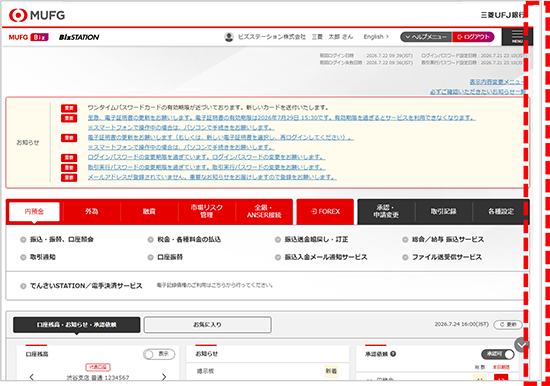Click the 代表口座 badge

click(98, 367)
